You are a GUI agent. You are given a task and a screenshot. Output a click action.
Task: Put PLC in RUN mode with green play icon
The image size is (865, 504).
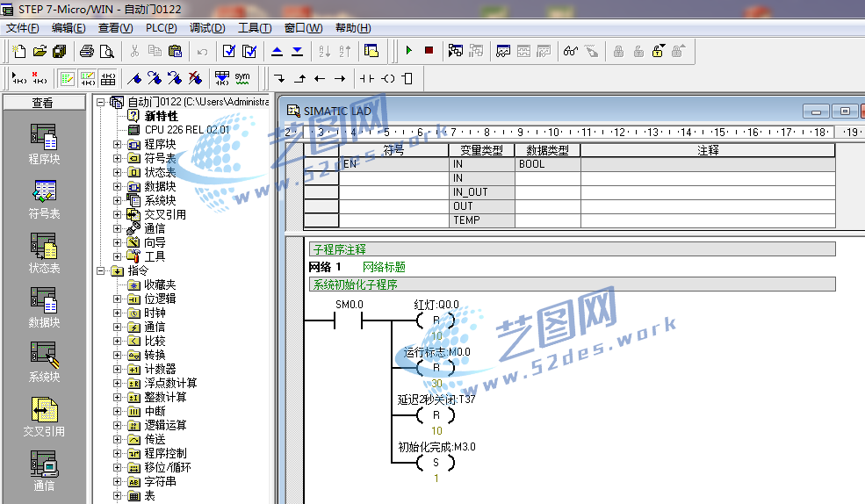(x=408, y=51)
